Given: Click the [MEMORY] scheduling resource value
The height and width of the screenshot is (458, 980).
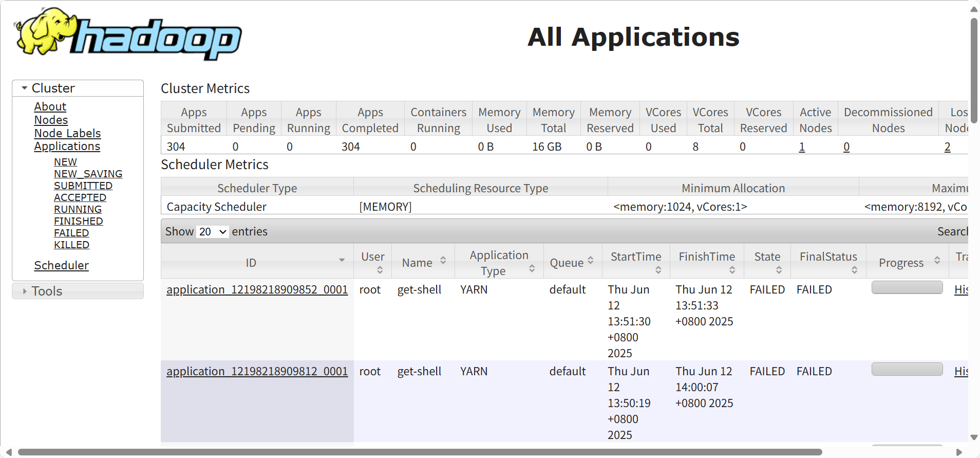Looking at the screenshot, I should click(x=385, y=207).
